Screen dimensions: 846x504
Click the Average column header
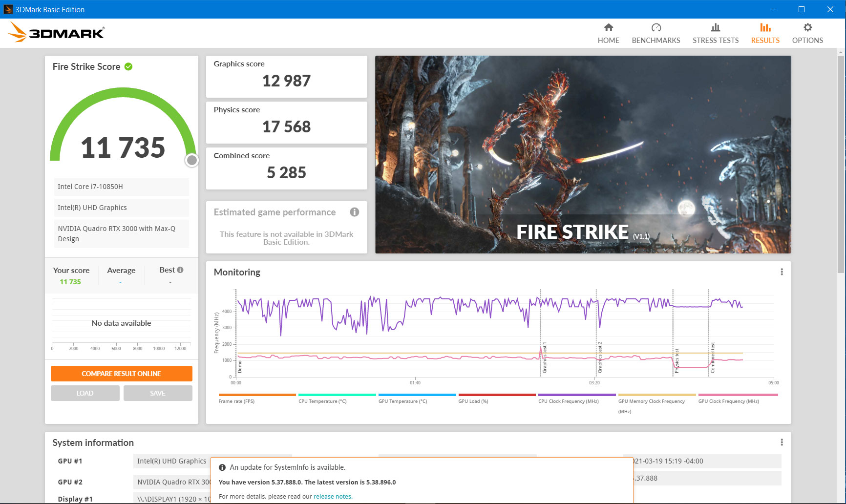tap(121, 270)
